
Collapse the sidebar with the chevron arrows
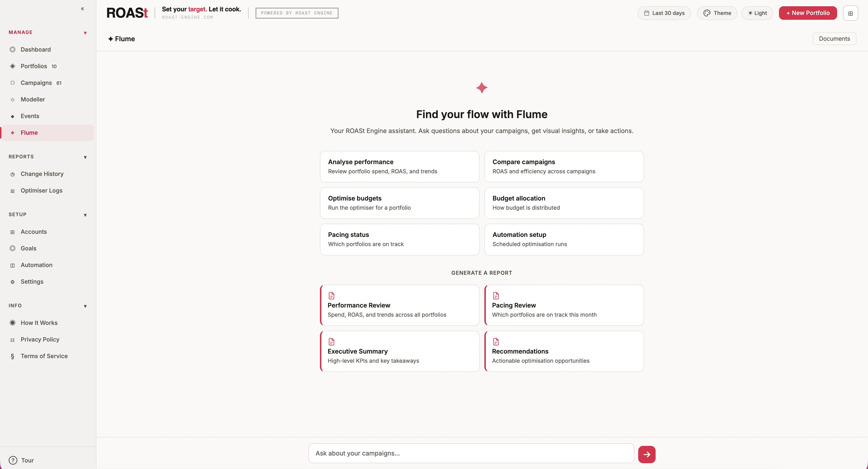pyautogui.click(x=82, y=9)
